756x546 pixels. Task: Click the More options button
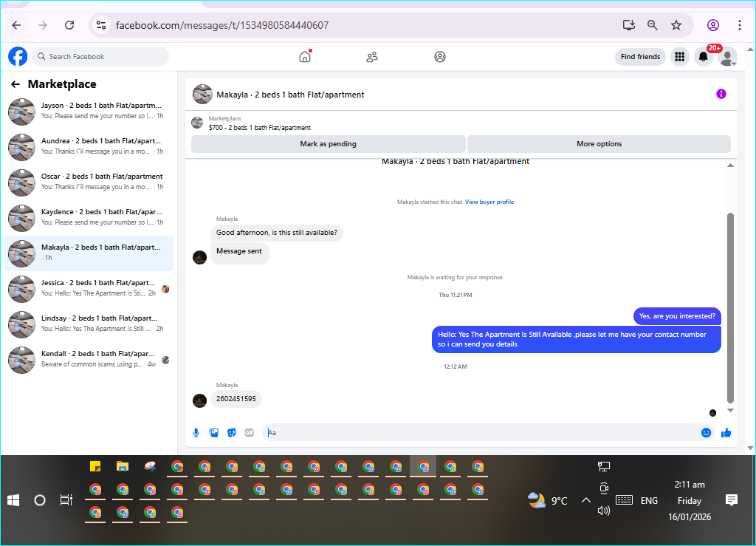[x=599, y=144]
